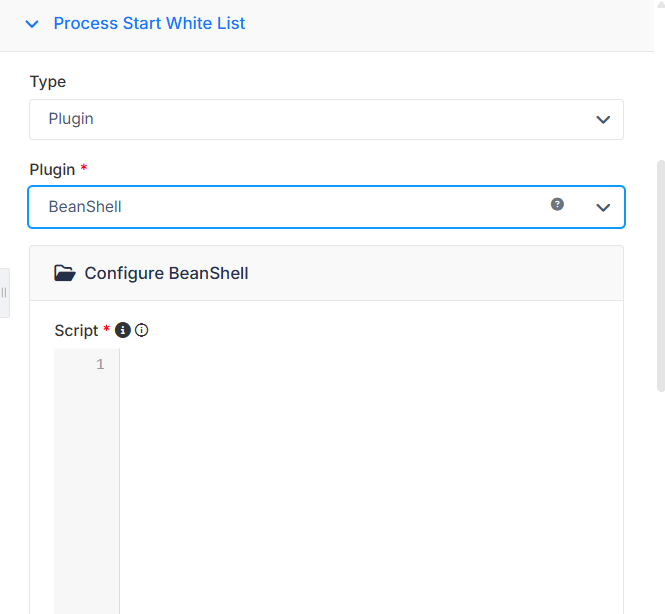The image size is (665, 614).
Task: Click the Plugin field label
Action: click(52, 170)
